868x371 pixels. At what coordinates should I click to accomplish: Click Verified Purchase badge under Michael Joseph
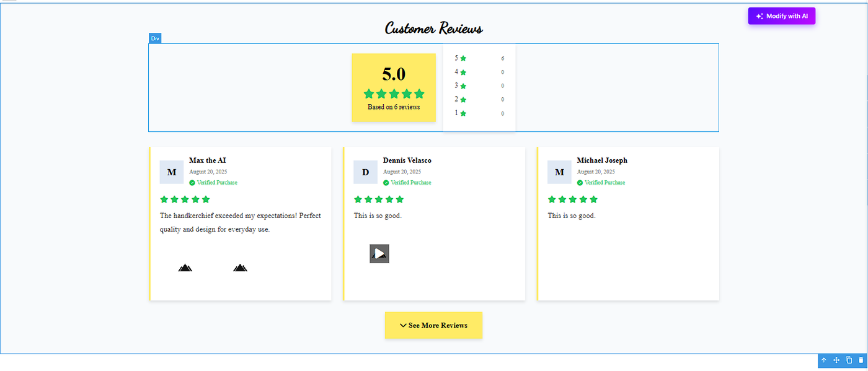click(x=601, y=183)
